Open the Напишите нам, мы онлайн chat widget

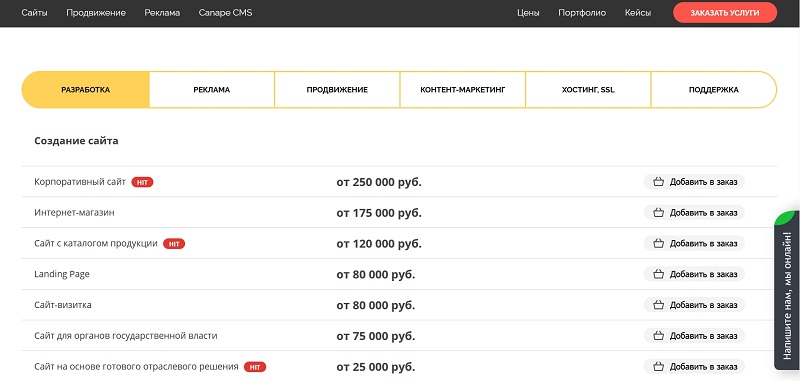[787, 290]
